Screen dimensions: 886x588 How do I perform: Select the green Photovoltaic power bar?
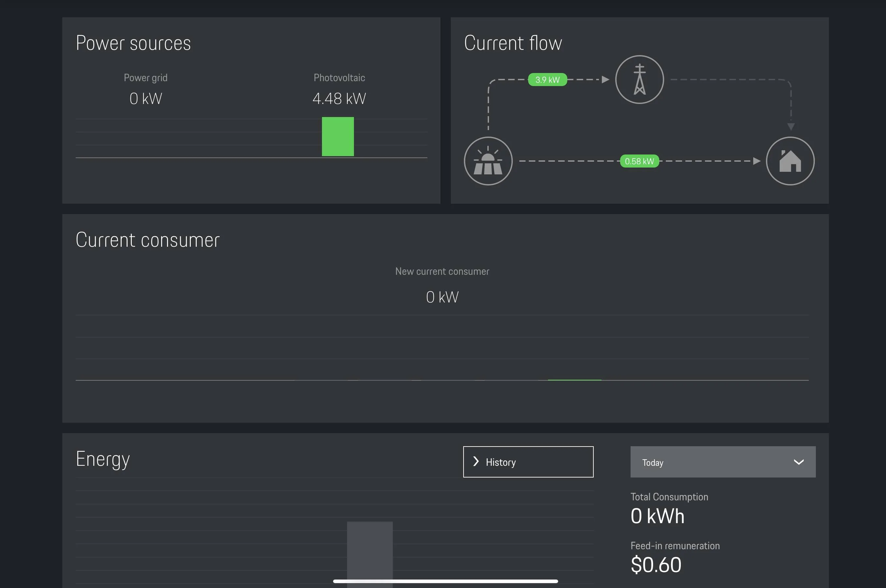point(338,137)
